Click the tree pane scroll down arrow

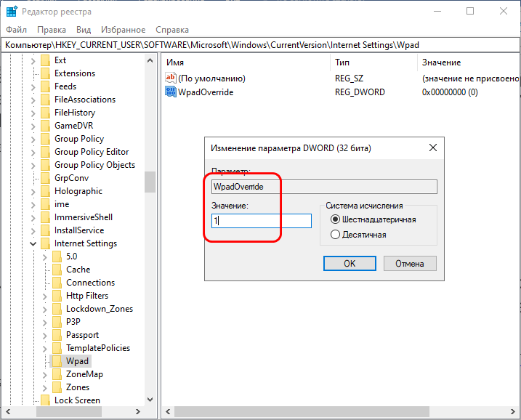pyautogui.click(x=150, y=400)
